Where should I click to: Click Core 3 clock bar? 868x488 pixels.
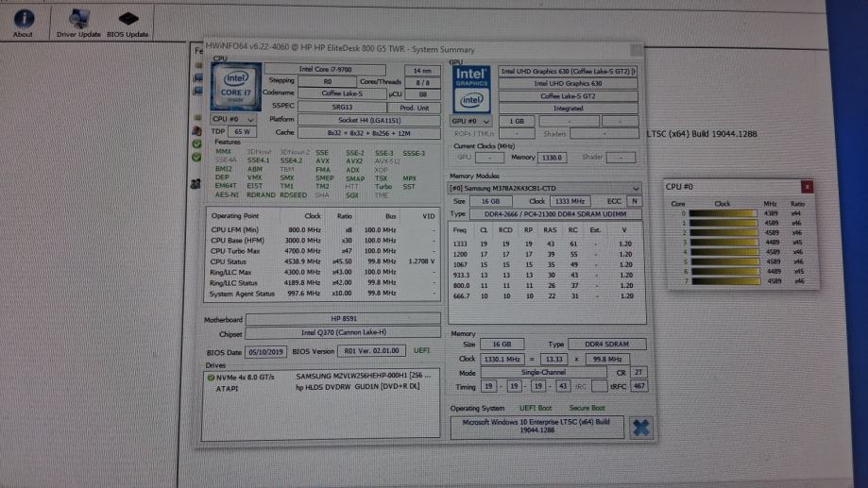(723, 243)
